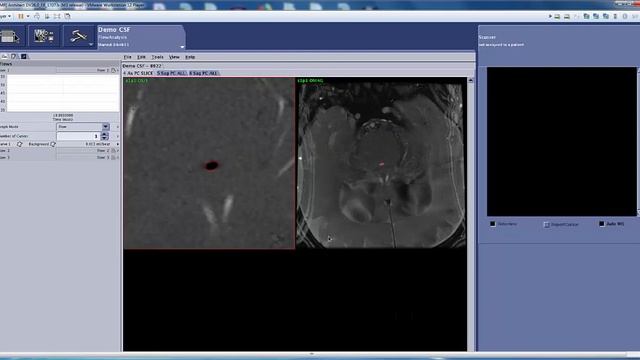Image resolution: width=640 pixels, height=360 pixels.
Task: Click the second small panel tab icon above Flows
Action: tap(14, 56)
